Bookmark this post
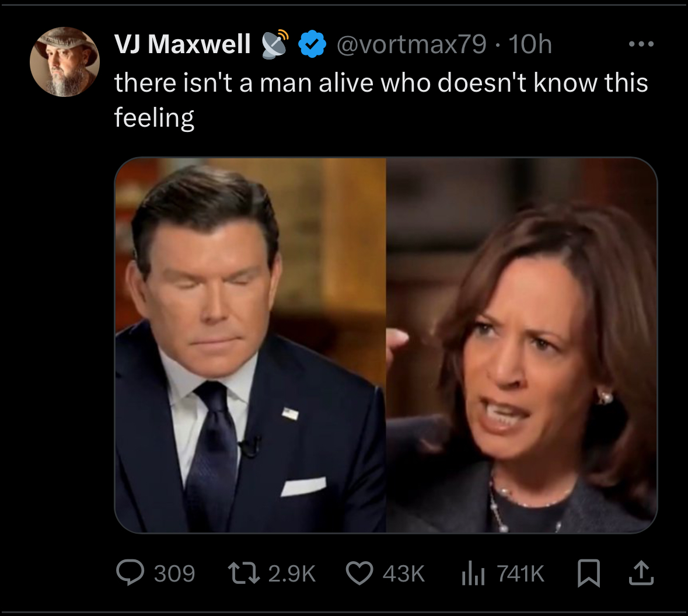 (x=588, y=573)
